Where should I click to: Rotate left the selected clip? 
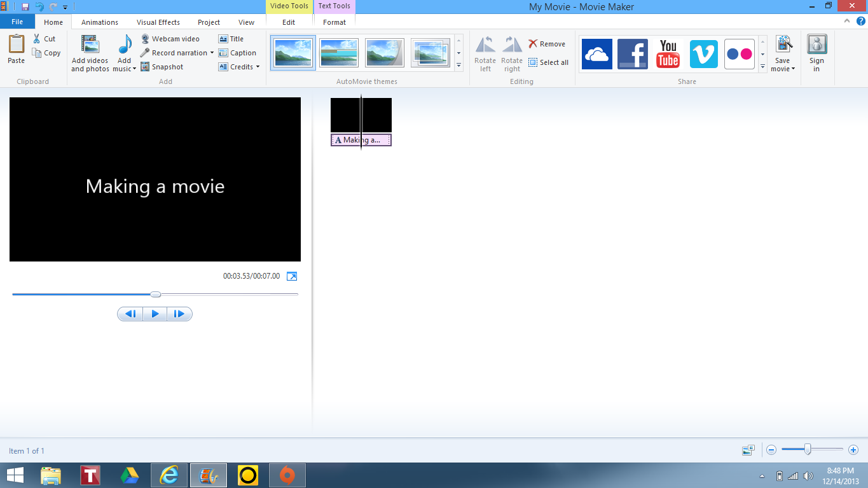[x=485, y=53]
